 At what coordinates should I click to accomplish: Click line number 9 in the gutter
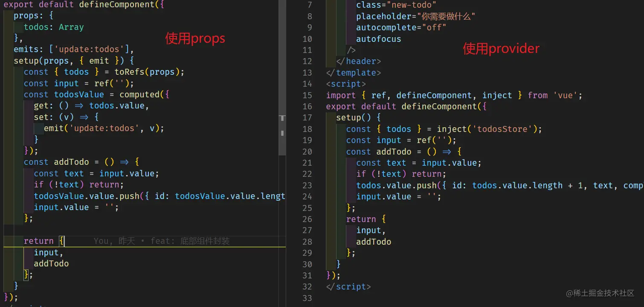(x=310, y=27)
